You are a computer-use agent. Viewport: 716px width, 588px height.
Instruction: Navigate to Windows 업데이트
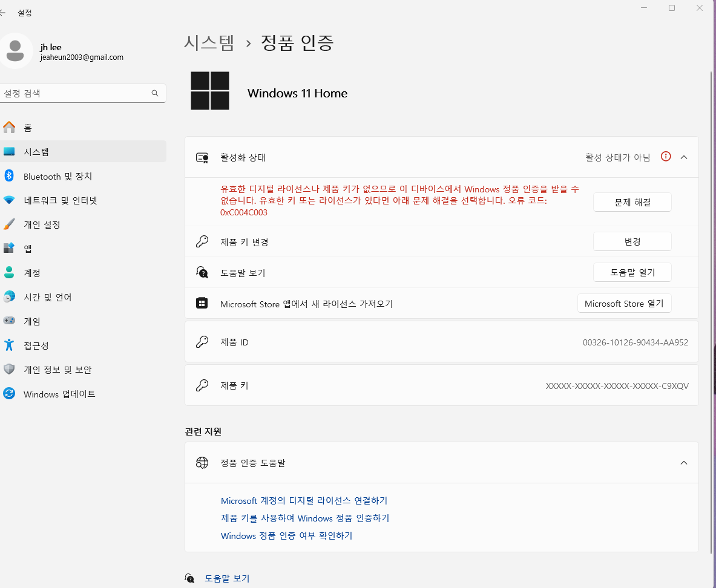pyautogui.click(x=83, y=394)
